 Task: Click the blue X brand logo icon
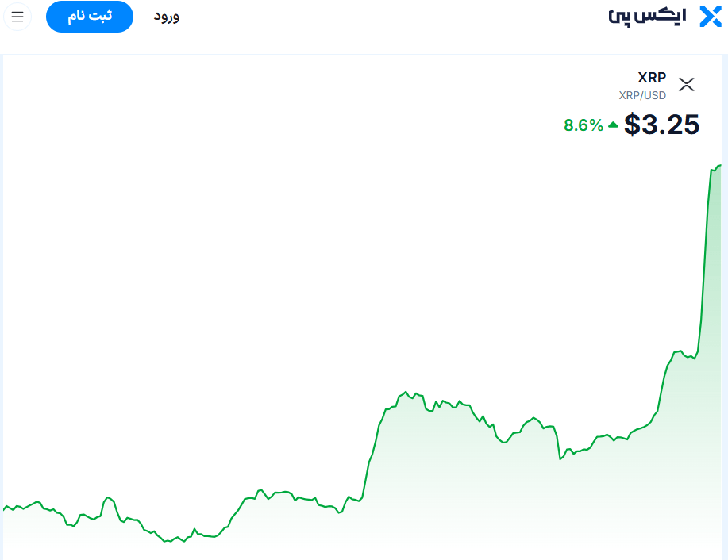[711, 17]
